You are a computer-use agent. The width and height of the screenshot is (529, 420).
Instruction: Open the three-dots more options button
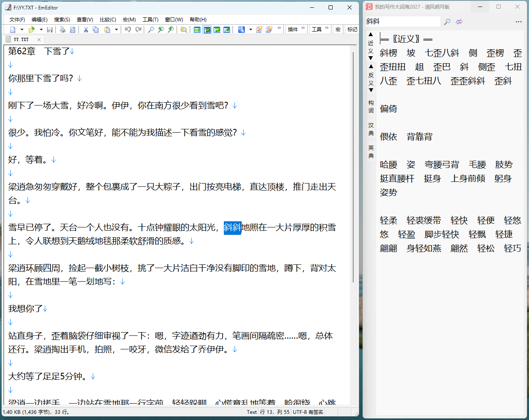(x=518, y=22)
